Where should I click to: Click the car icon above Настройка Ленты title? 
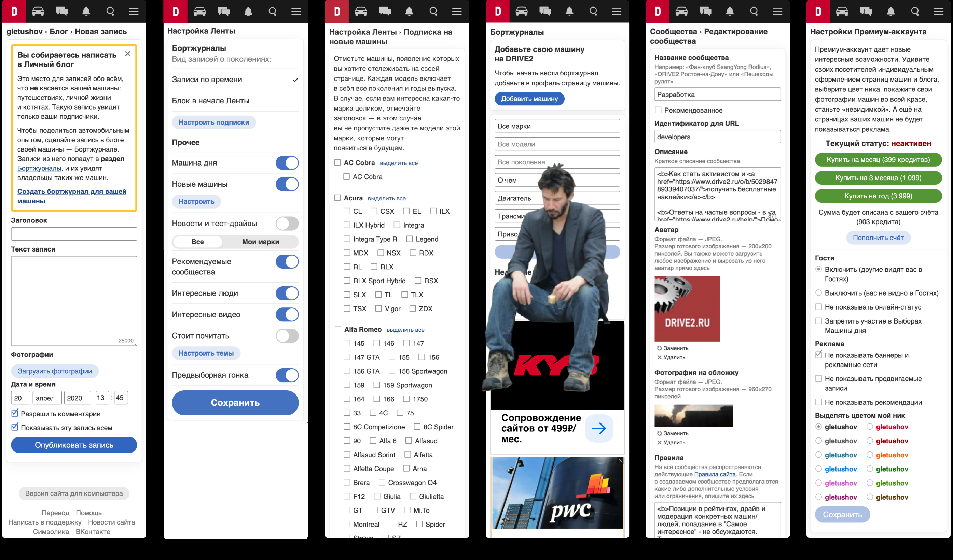[x=199, y=11]
